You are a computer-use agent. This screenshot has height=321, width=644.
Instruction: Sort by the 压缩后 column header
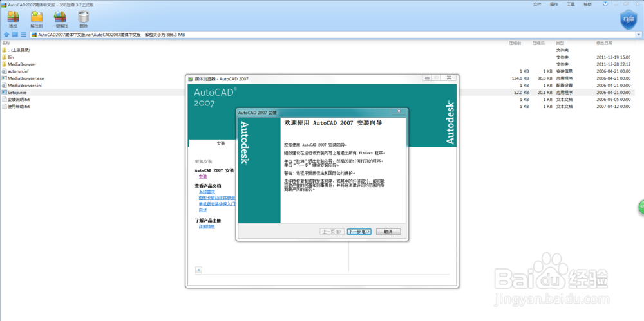click(x=538, y=43)
